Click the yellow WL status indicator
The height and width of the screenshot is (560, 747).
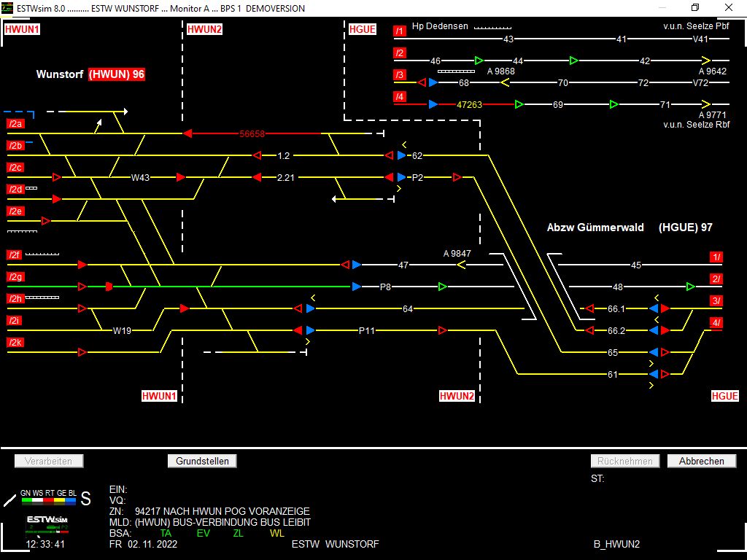[x=277, y=533]
